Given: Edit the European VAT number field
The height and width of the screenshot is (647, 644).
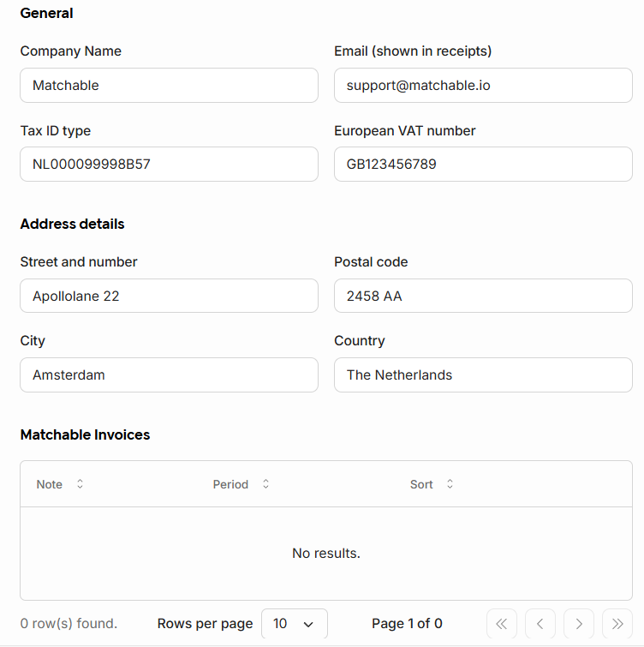Looking at the screenshot, I should (x=483, y=165).
